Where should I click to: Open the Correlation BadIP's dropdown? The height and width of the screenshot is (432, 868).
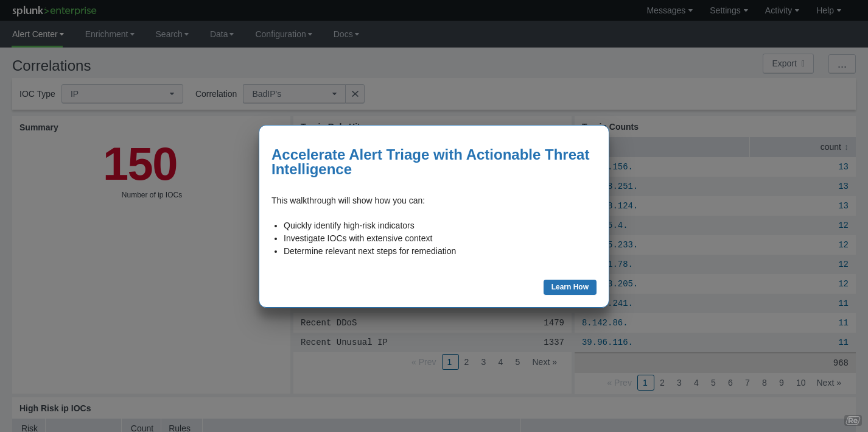(294, 94)
